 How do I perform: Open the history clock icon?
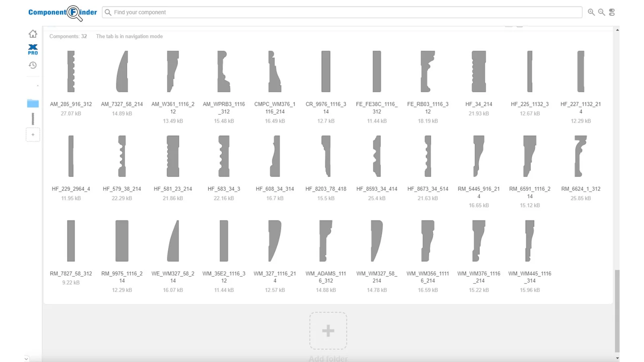[x=33, y=65]
